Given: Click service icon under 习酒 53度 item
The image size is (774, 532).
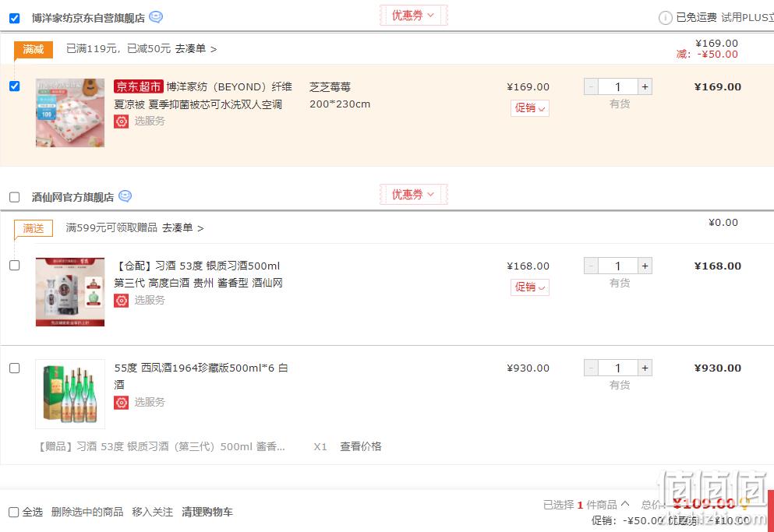Looking at the screenshot, I should tap(122, 300).
